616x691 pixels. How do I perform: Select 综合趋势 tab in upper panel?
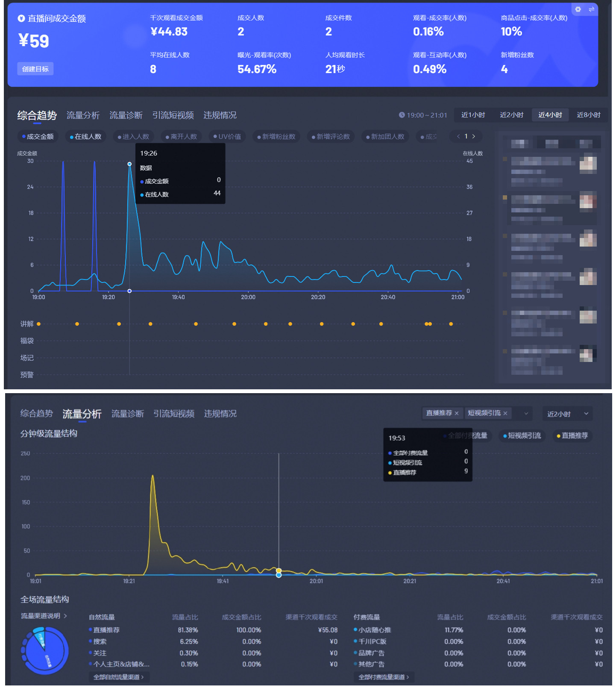pyautogui.click(x=37, y=115)
